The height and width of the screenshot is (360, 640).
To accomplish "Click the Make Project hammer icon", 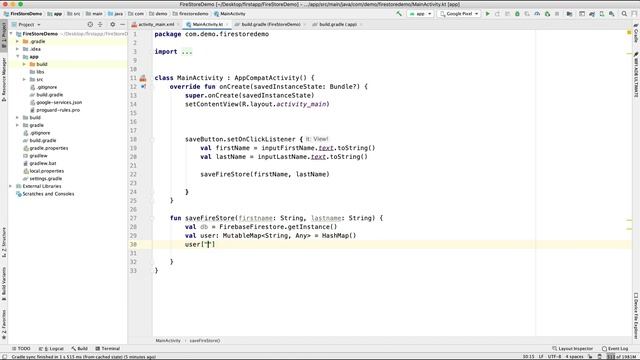I will (x=399, y=13).
